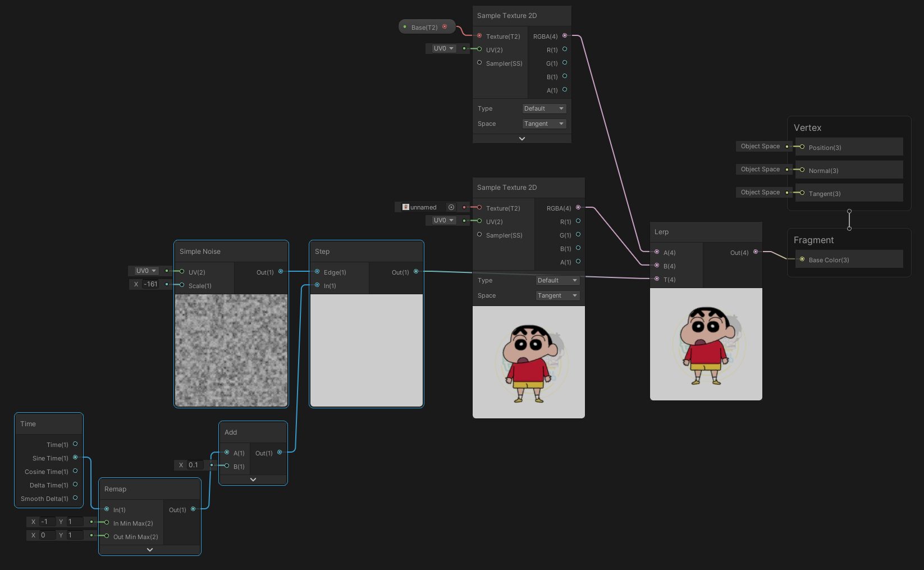The image size is (924, 570).
Task: Click In Min Max X field showing -1
Action: (x=48, y=522)
